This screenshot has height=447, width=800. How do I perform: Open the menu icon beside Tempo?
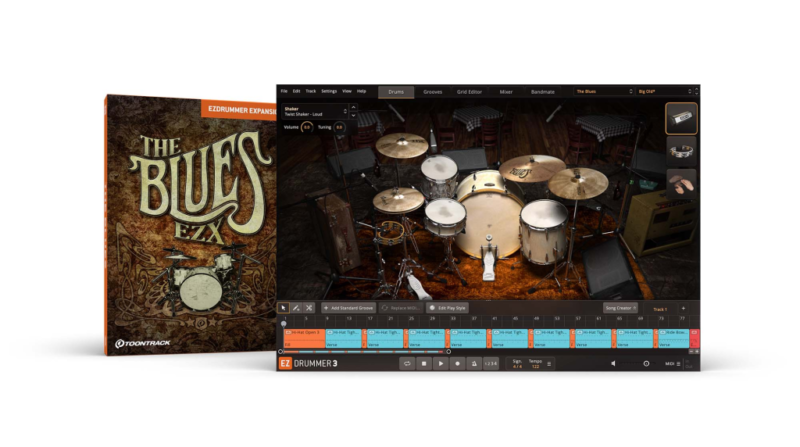click(549, 364)
